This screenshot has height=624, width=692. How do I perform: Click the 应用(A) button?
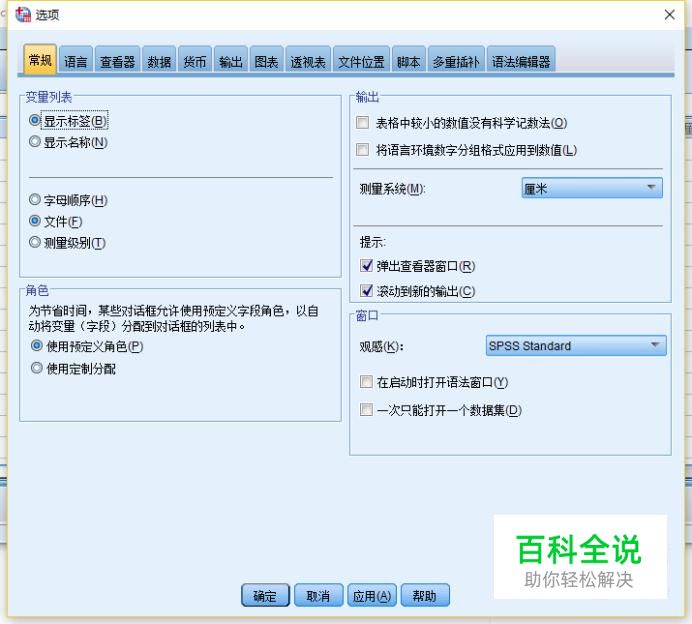[x=372, y=595]
